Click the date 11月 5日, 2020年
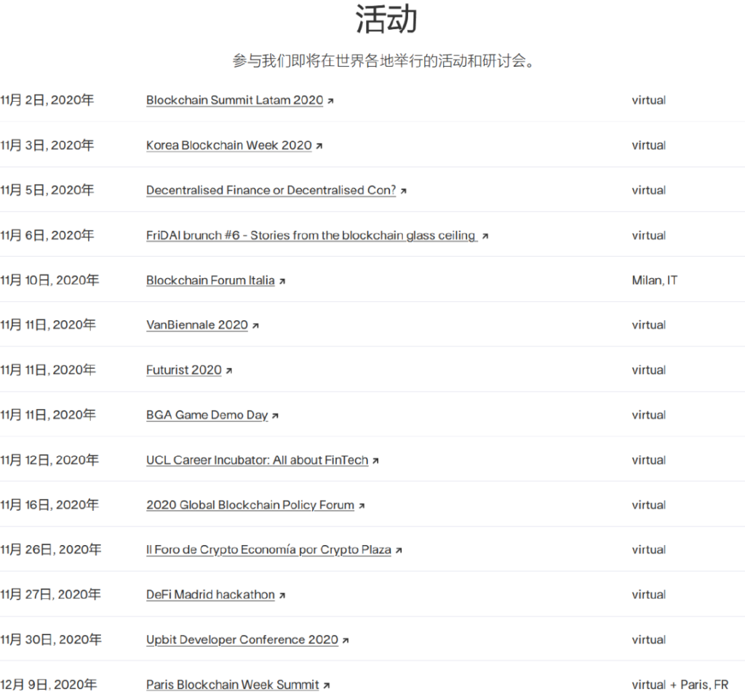This screenshot has height=700, width=745. click(47, 190)
